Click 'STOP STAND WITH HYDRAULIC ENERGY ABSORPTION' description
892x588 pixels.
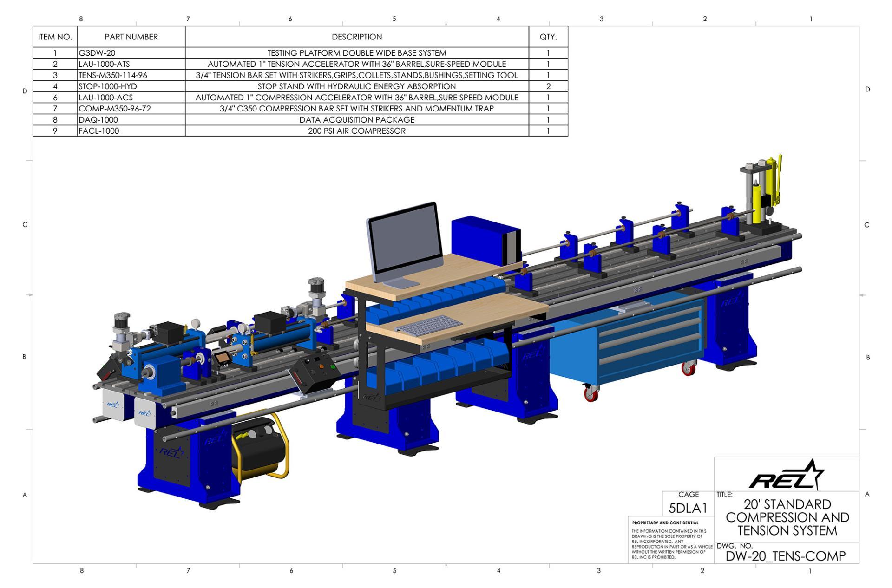pyautogui.click(x=357, y=86)
